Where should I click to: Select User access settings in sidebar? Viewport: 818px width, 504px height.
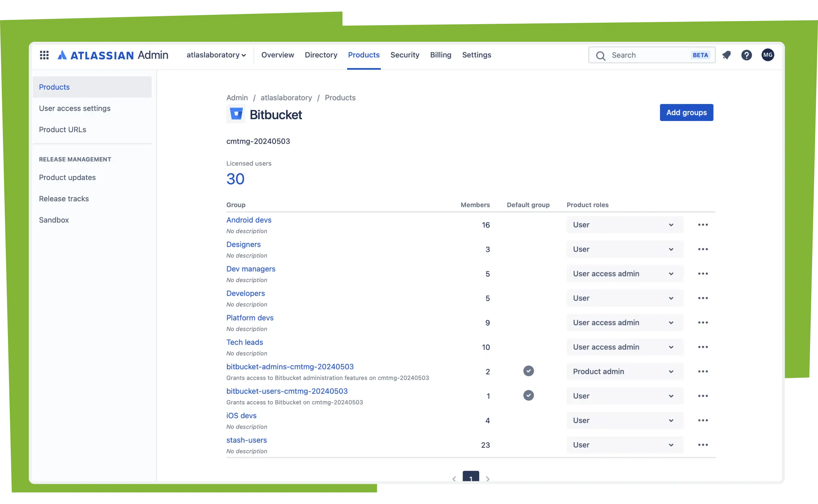coord(75,108)
